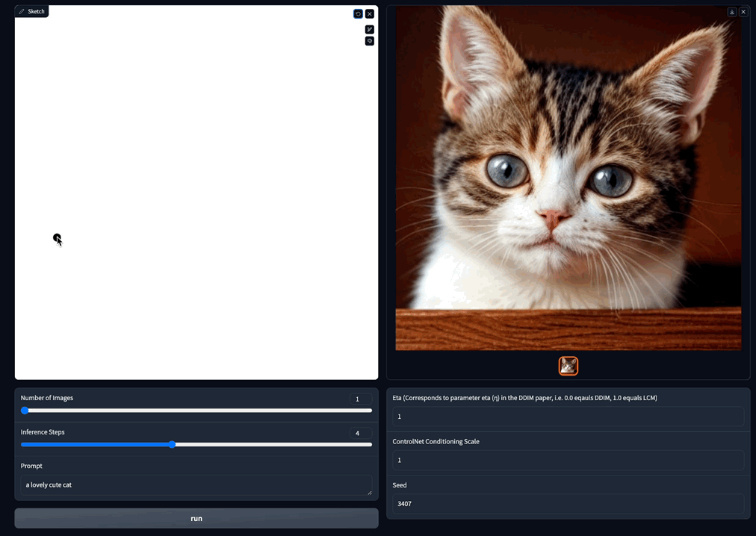Click the Inference Steps value box

click(x=361, y=433)
